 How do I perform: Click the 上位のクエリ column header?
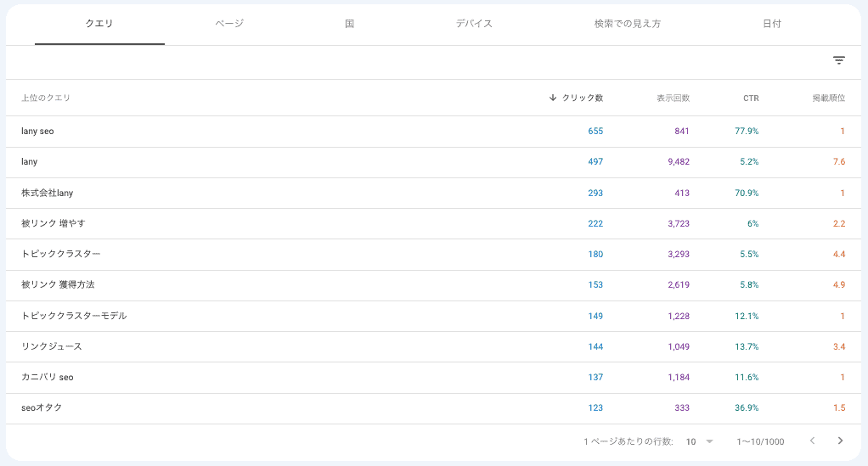click(x=46, y=98)
